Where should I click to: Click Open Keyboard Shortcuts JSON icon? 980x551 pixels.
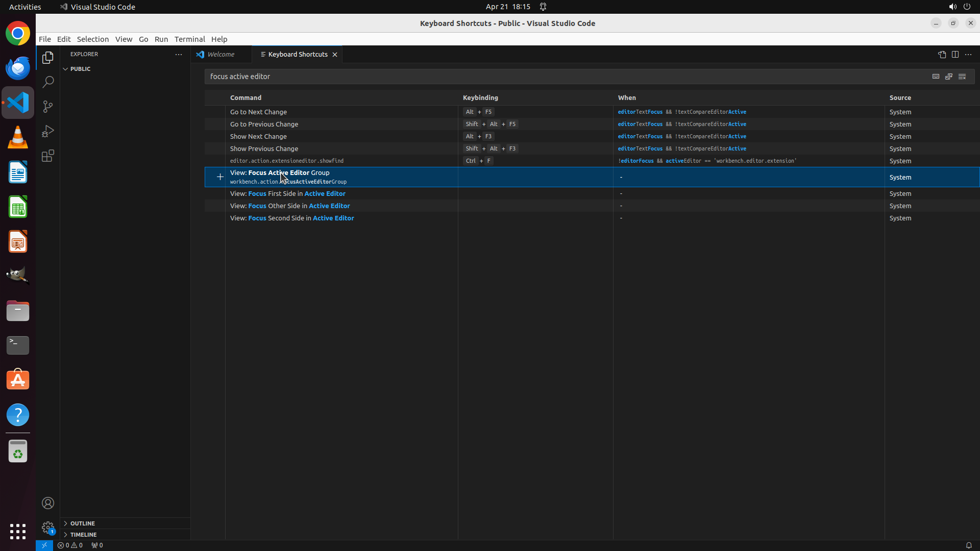click(x=942, y=54)
